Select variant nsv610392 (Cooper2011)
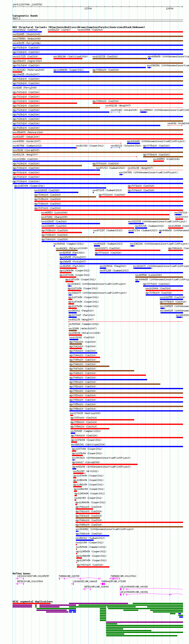This screenshot has width=189, height=644. click(x=90, y=146)
